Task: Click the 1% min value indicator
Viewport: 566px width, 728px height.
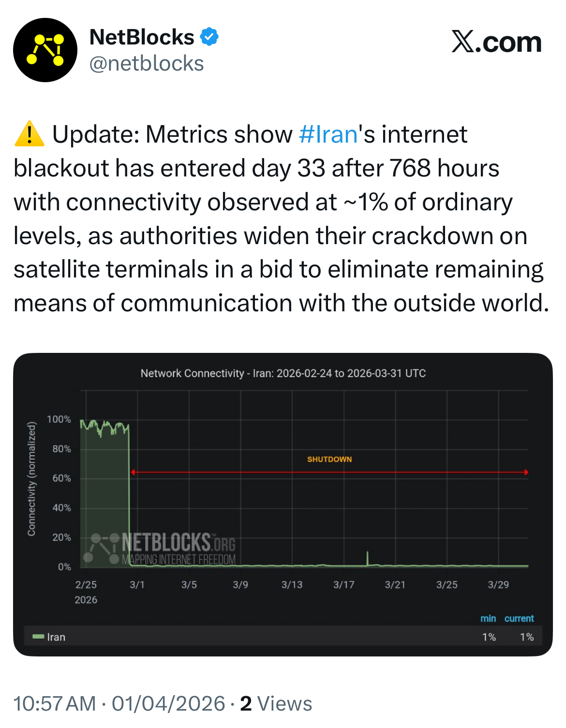Action: point(490,637)
